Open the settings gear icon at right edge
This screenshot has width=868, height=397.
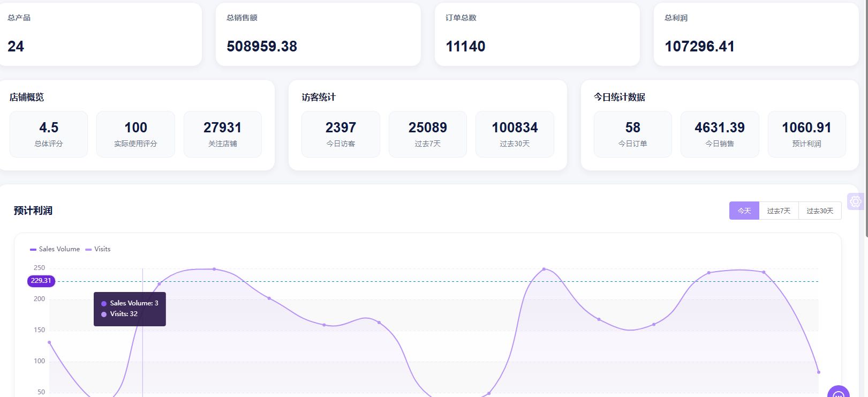click(855, 201)
